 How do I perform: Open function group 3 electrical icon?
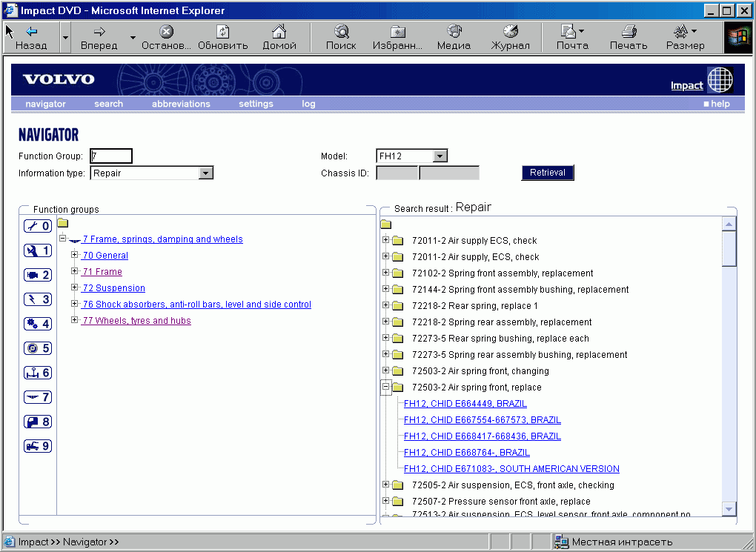coord(38,299)
